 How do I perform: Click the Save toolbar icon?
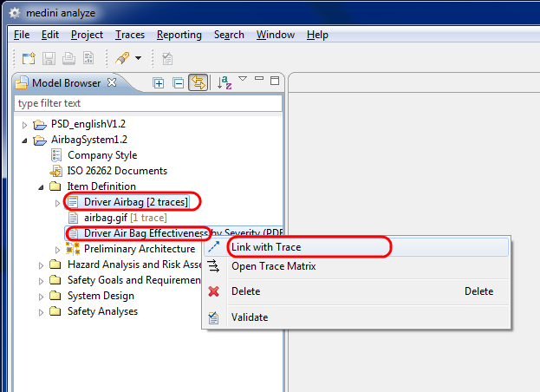(x=49, y=58)
